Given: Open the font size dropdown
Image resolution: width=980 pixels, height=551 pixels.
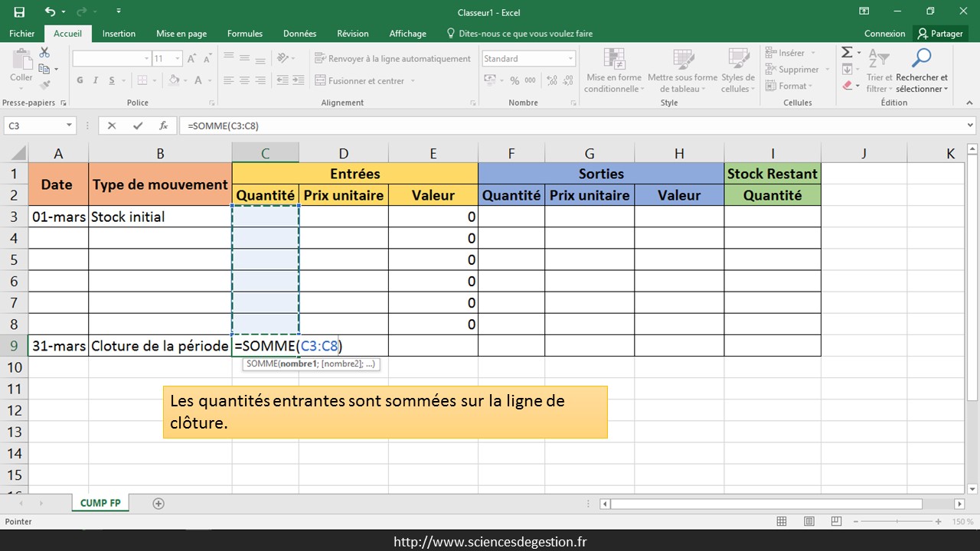Looking at the screenshot, I should [x=178, y=59].
